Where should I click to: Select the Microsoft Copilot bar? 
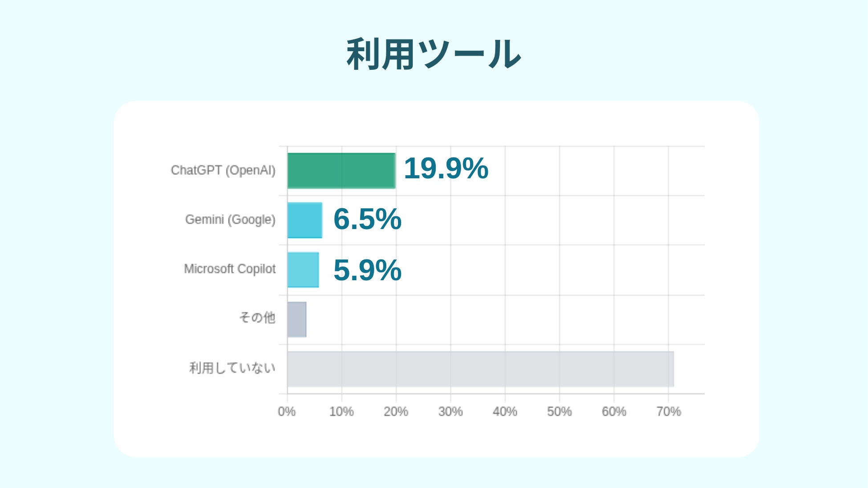pyautogui.click(x=303, y=270)
